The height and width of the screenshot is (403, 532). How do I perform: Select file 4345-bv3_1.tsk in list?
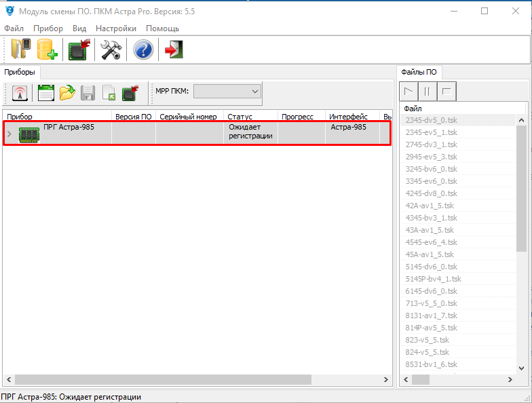tap(431, 218)
